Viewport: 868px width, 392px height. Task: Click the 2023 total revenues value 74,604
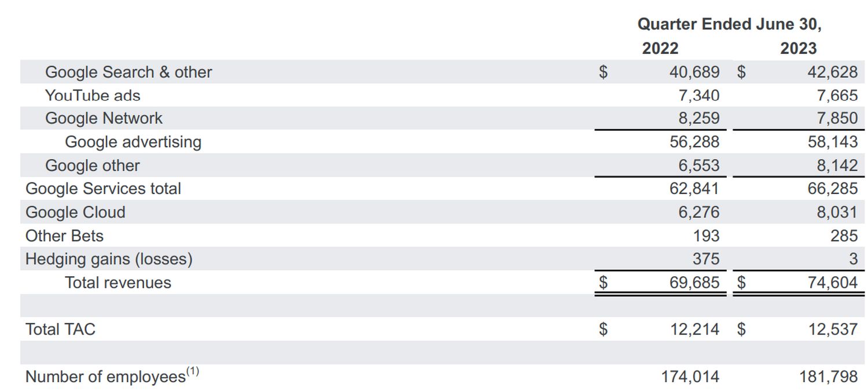click(x=833, y=283)
